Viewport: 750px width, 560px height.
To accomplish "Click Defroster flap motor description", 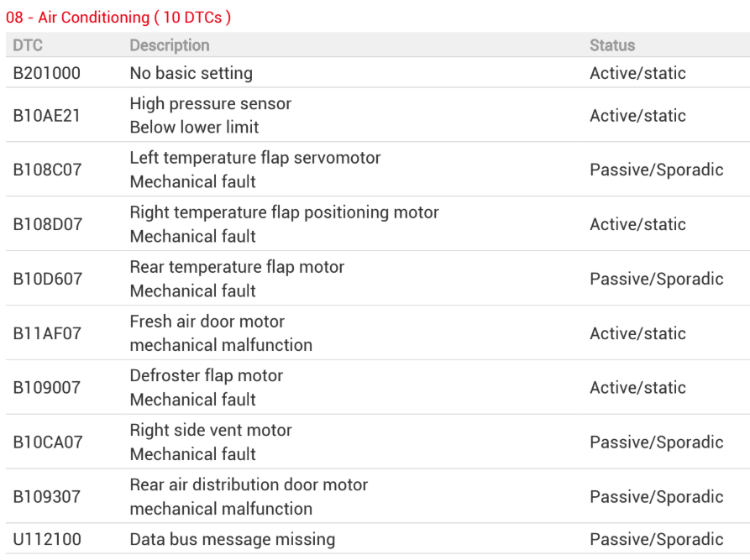I will pyautogui.click(x=206, y=376).
